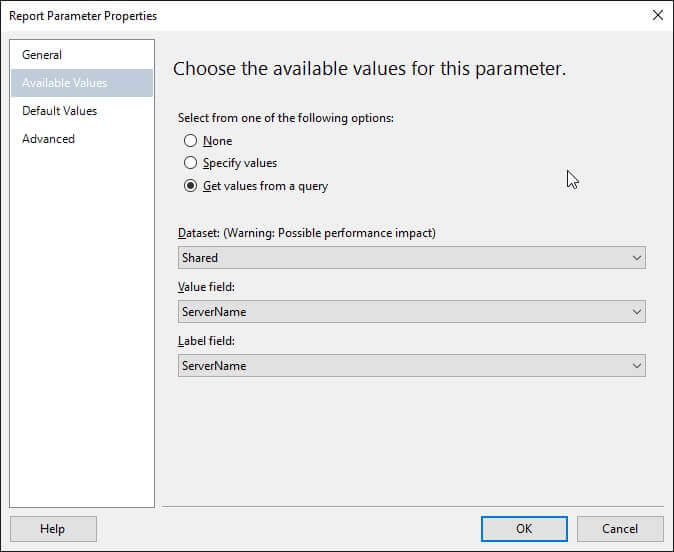Click the Value field box showing ServerName
This screenshot has height=552, width=674.
[x=400, y=312]
